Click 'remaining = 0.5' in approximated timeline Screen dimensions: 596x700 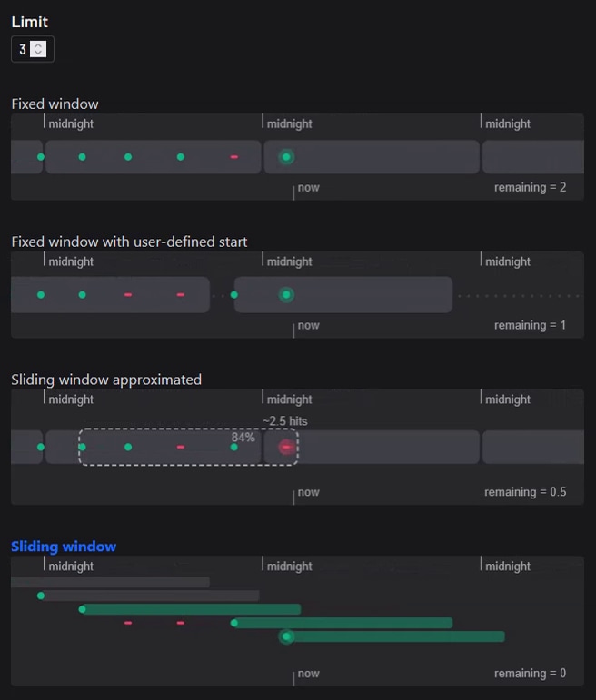525,492
